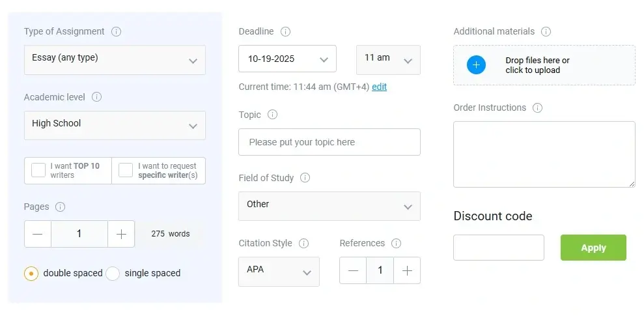The image size is (644, 316).
Task: Open the deadline date 10-19-2025 dropdown
Action: click(x=287, y=59)
